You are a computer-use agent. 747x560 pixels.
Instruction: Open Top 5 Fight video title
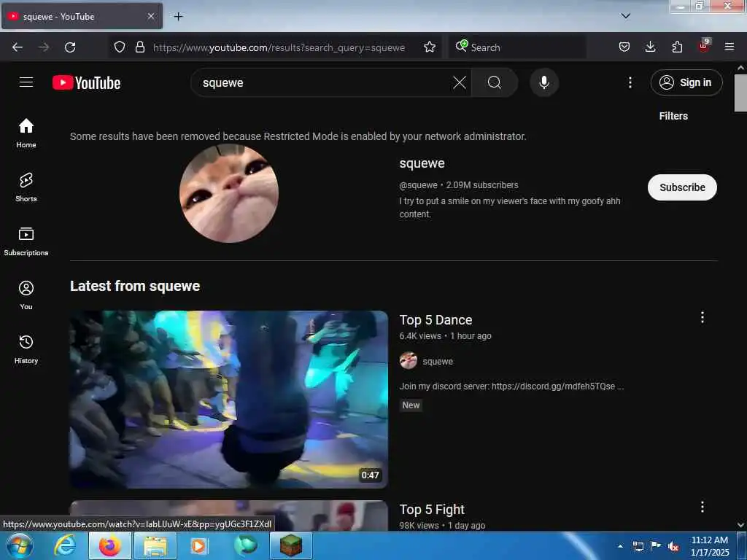tap(432, 510)
